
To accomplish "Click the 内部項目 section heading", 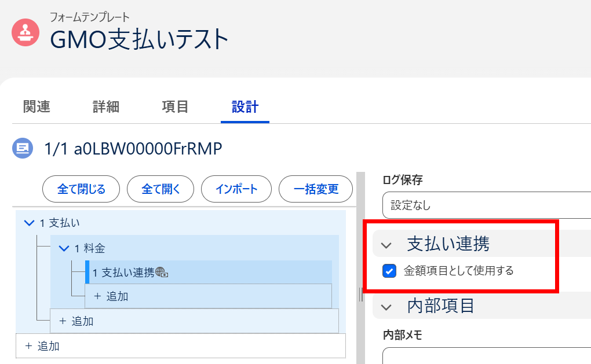I will point(440,306).
